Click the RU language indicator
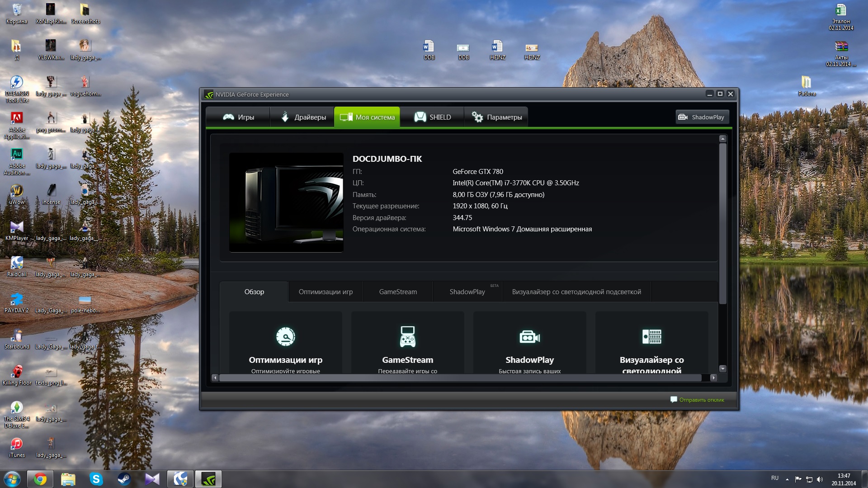Image resolution: width=868 pixels, height=488 pixels. point(775,478)
